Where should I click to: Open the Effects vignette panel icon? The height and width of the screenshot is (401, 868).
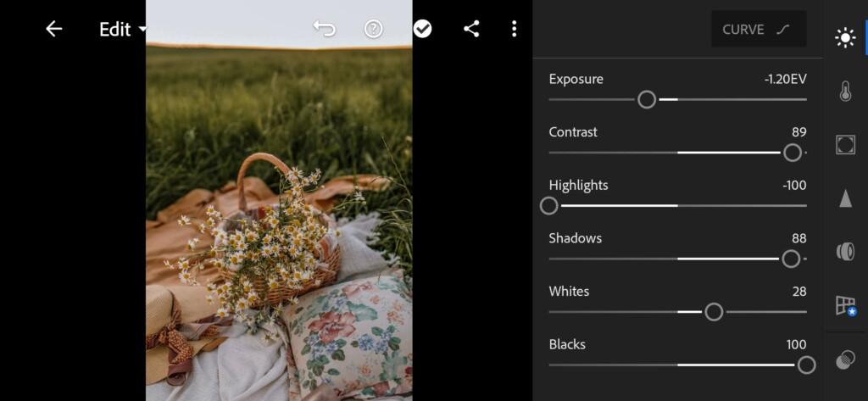coord(845,145)
